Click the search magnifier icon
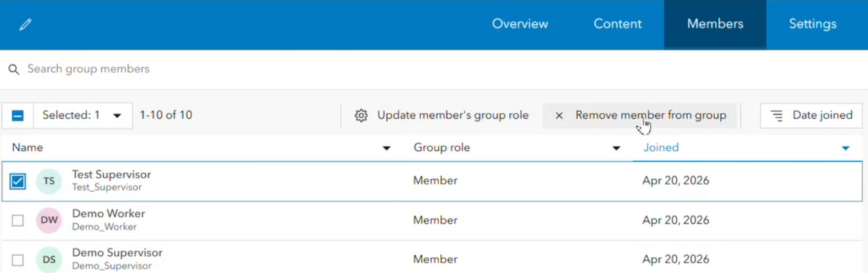 13,70
